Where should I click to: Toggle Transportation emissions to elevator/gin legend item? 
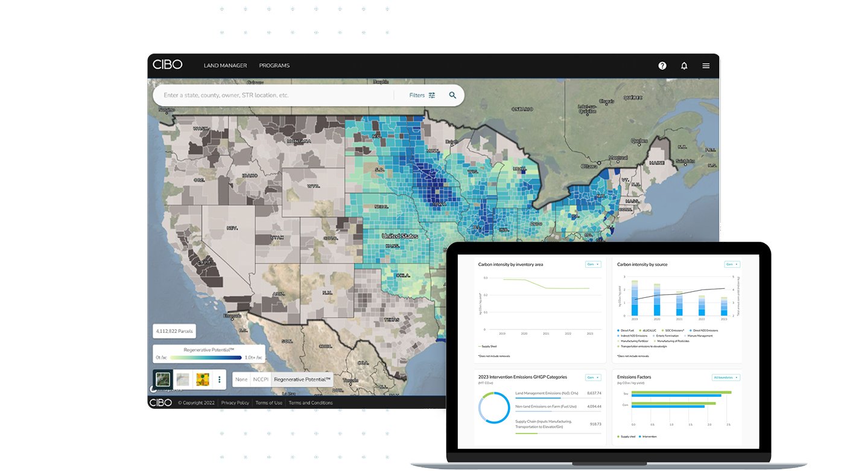[x=642, y=347]
